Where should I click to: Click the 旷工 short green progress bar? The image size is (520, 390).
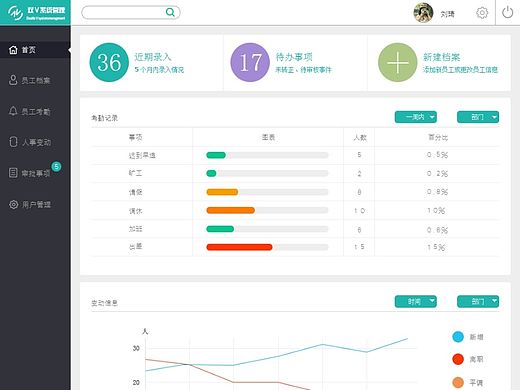click(211, 173)
